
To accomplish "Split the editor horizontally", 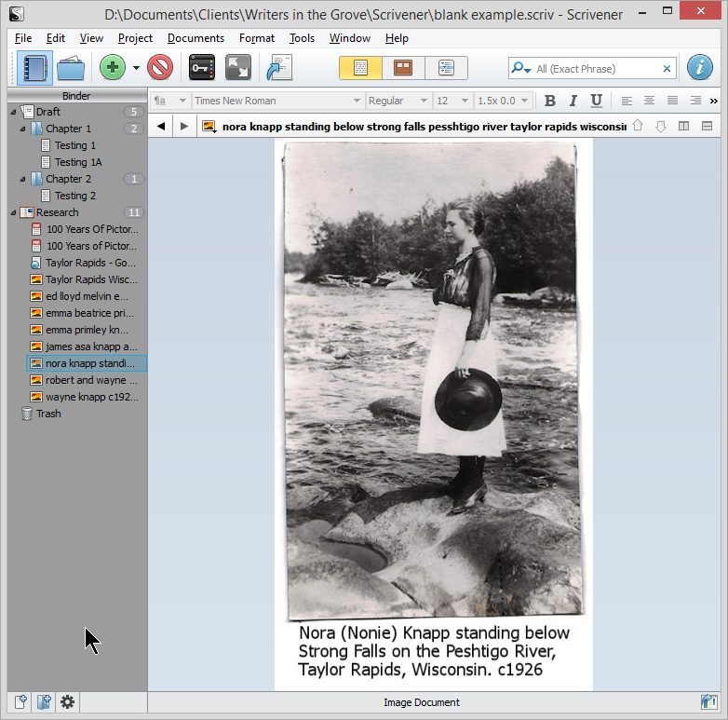I will [x=708, y=126].
